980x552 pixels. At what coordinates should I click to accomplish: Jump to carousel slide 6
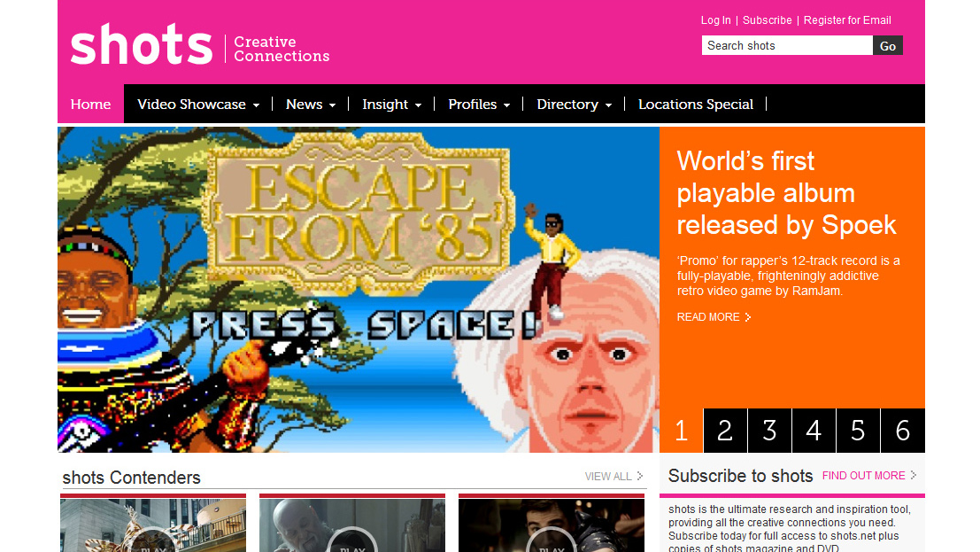point(902,431)
